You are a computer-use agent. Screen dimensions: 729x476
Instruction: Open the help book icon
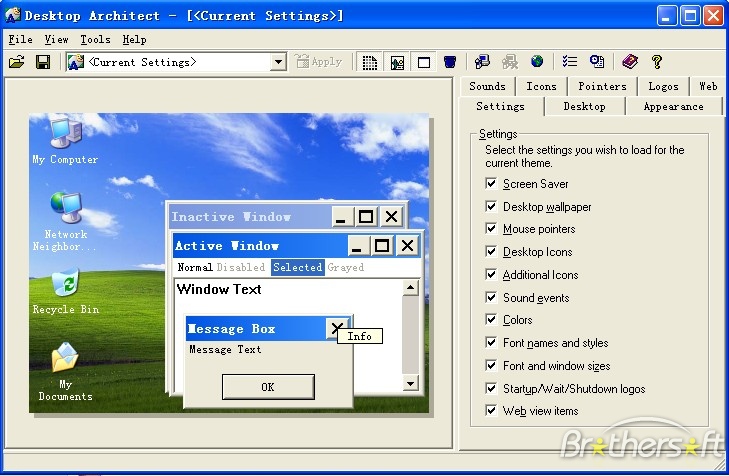pyautogui.click(x=630, y=61)
